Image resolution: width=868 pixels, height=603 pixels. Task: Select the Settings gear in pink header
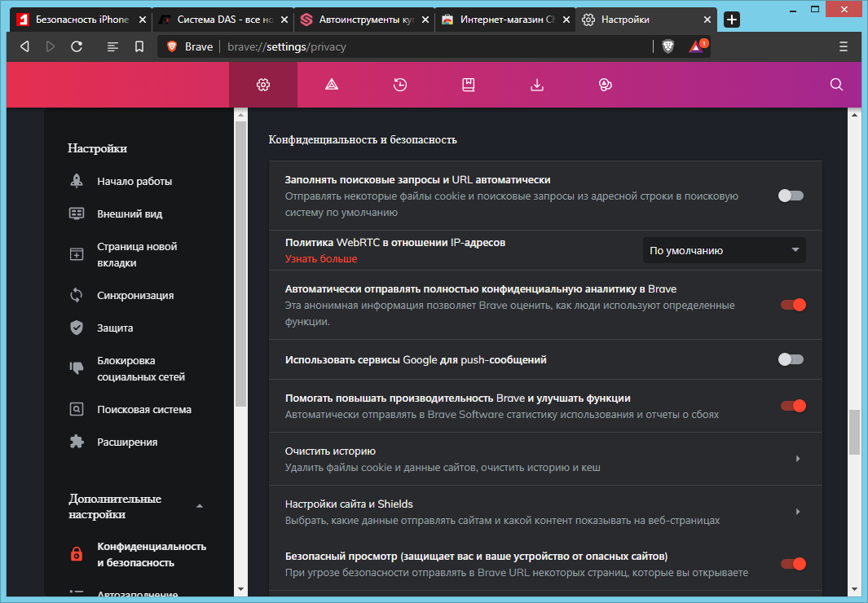[x=263, y=85]
